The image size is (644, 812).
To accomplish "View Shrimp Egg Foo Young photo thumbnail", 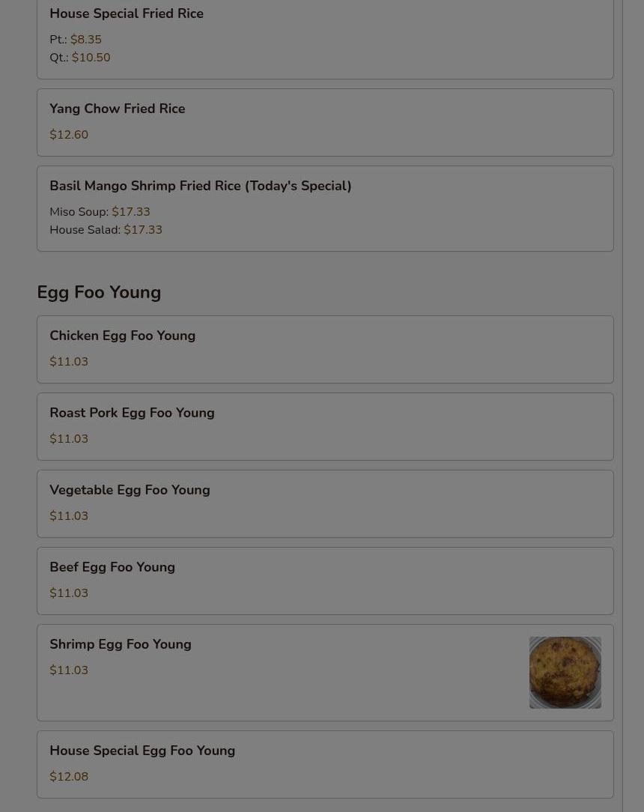I will point(565,672).
